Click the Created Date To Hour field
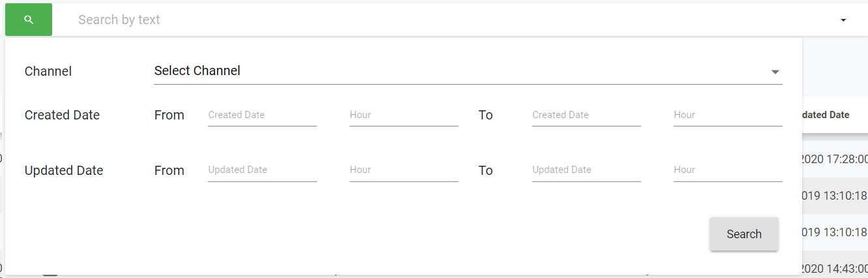The height and width of the screenshot is (278, 868). point(728,116)
